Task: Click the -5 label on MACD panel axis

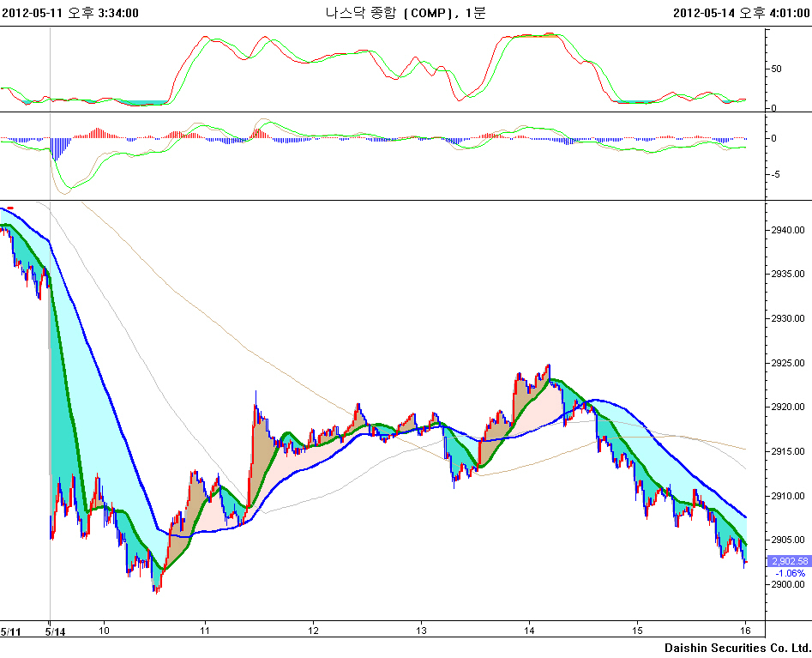Action: (776, 175)
